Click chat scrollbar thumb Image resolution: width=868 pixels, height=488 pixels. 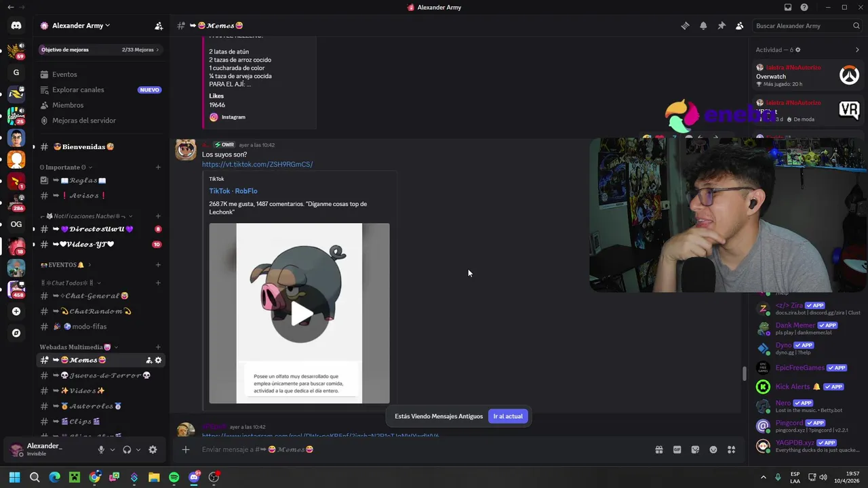click(744, 373)
